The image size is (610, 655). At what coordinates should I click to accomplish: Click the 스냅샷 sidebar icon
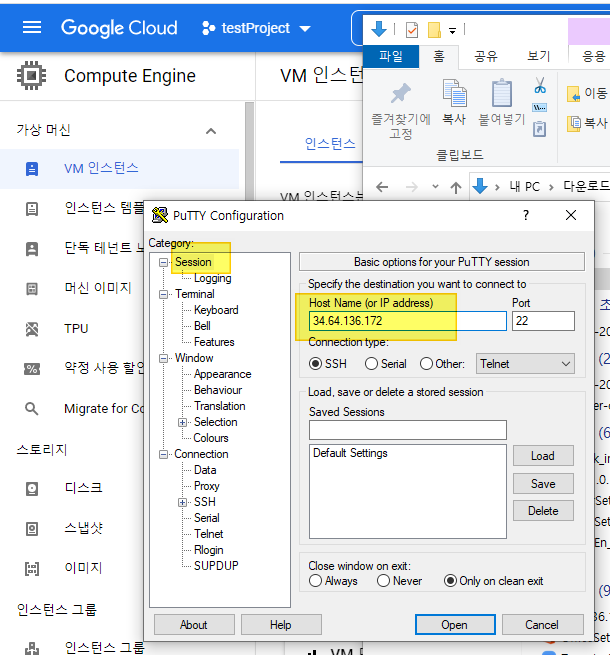click(32, 528)
